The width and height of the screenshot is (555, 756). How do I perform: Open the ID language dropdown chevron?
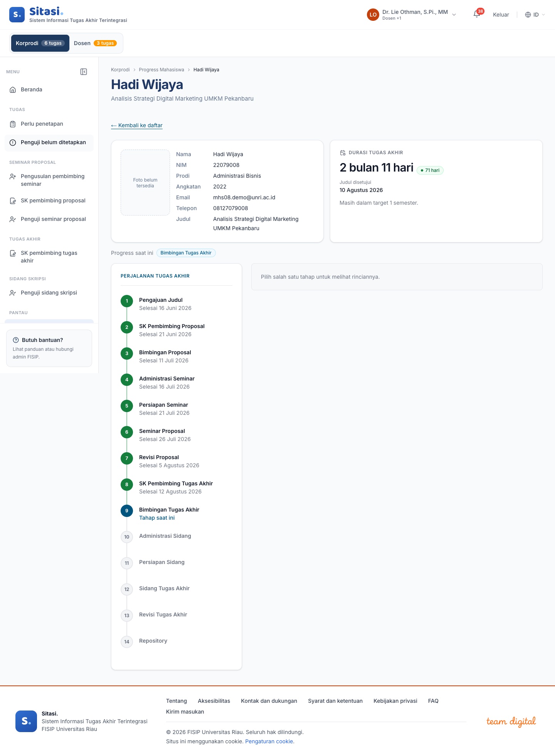(543, 15)
